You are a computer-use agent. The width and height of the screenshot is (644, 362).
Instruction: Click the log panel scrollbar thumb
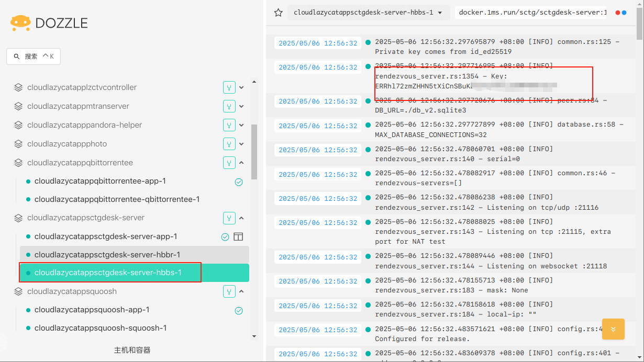click(x=639, y=24)
